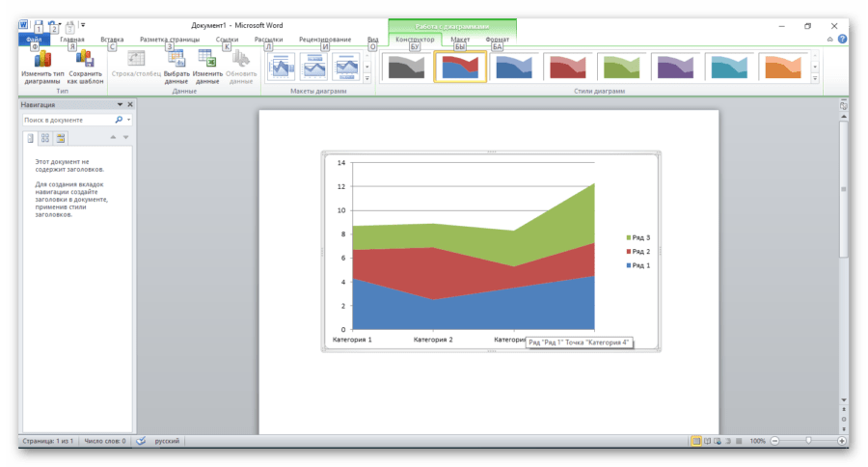This screenshot has height=467, width=868.
Task: Click the search magnifier in navigation pane
Action: click(119, 120)
